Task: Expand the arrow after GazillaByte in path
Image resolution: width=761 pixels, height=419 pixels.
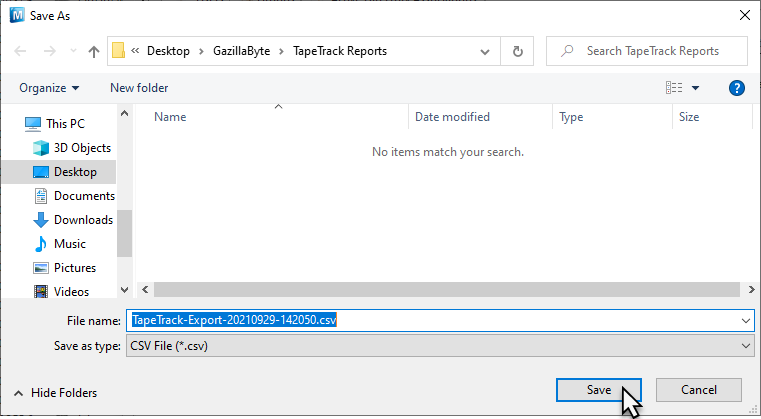Action: [x=281, y=51]
